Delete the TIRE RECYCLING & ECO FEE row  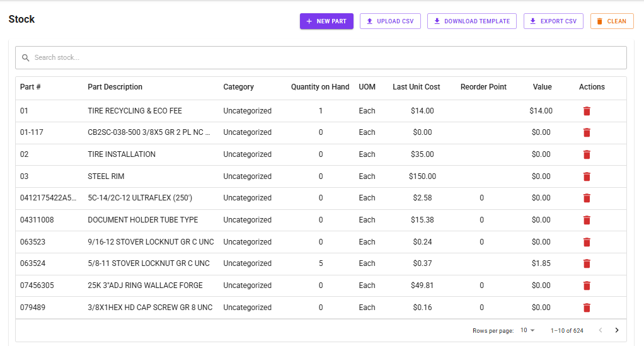[587, 111]
